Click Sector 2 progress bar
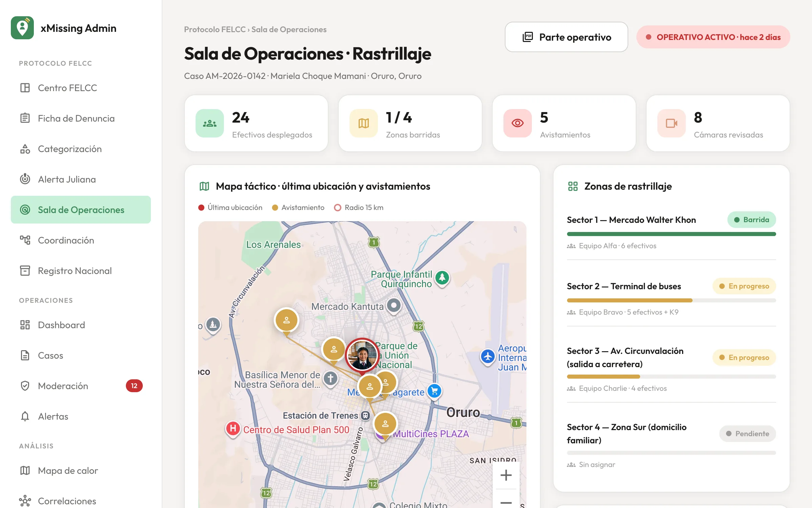 (x=672, y=300)
